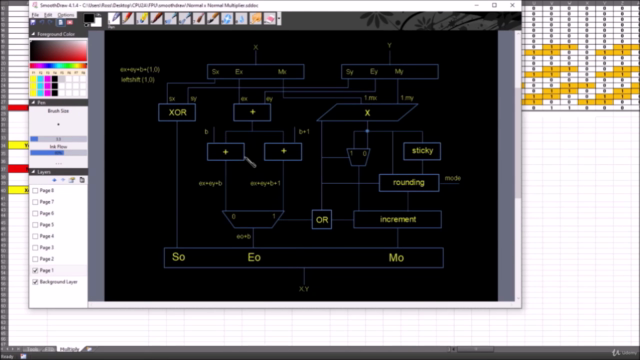The image size is (640, 360).
Task: Toggle visibility checkbox for Page 2
Action: coord(35,259)
